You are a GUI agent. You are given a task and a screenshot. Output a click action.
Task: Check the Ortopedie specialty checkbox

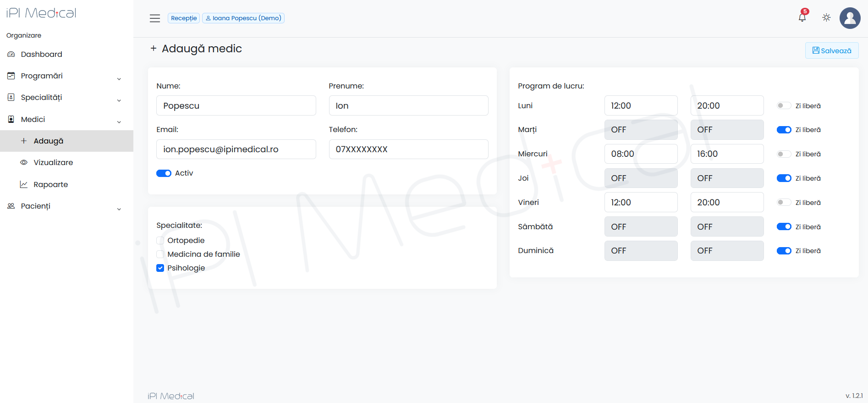pos(160,240)
